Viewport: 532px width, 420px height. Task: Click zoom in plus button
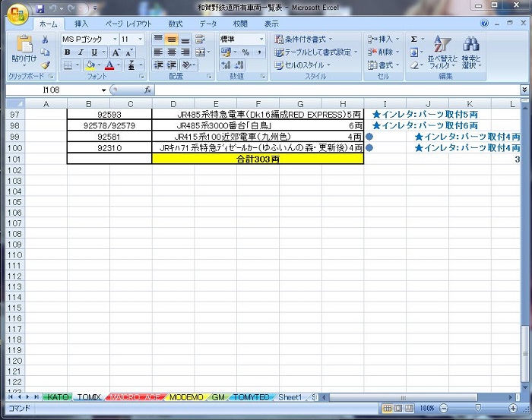[513, 408]
